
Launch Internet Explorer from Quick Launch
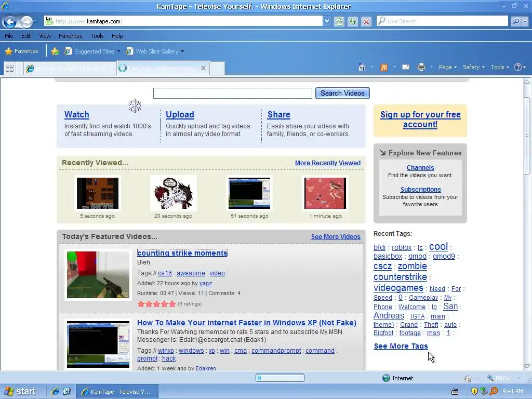coord(55,392)
